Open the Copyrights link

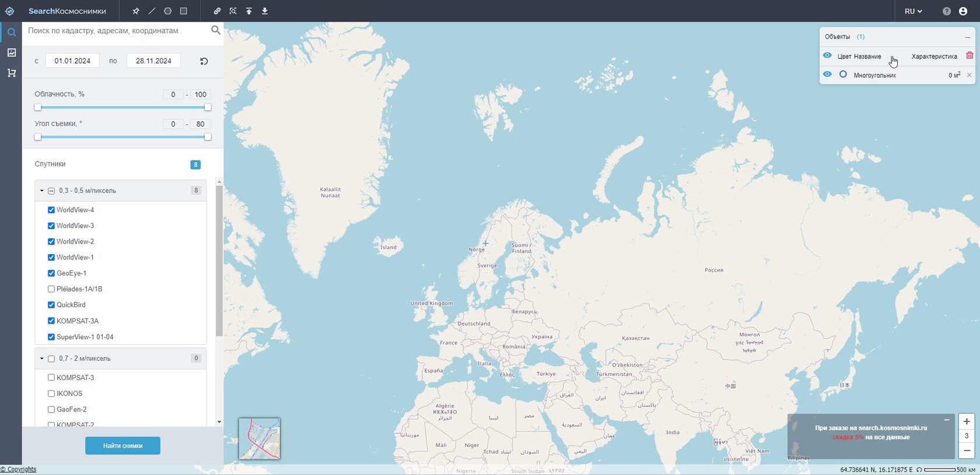coord(18,469)
